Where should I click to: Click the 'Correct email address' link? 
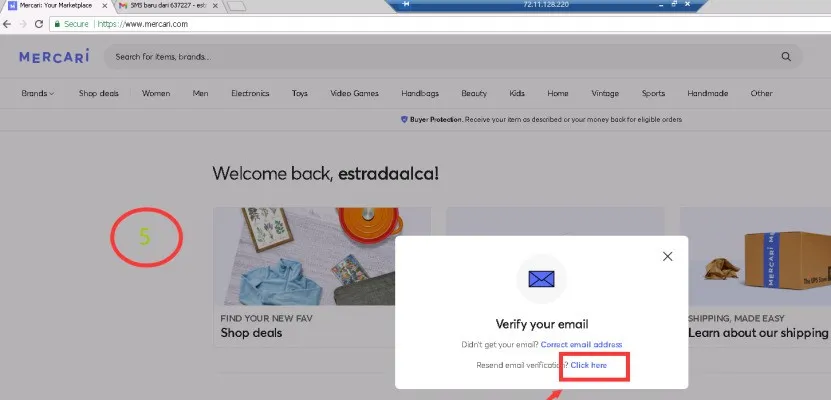click(581, 344)
